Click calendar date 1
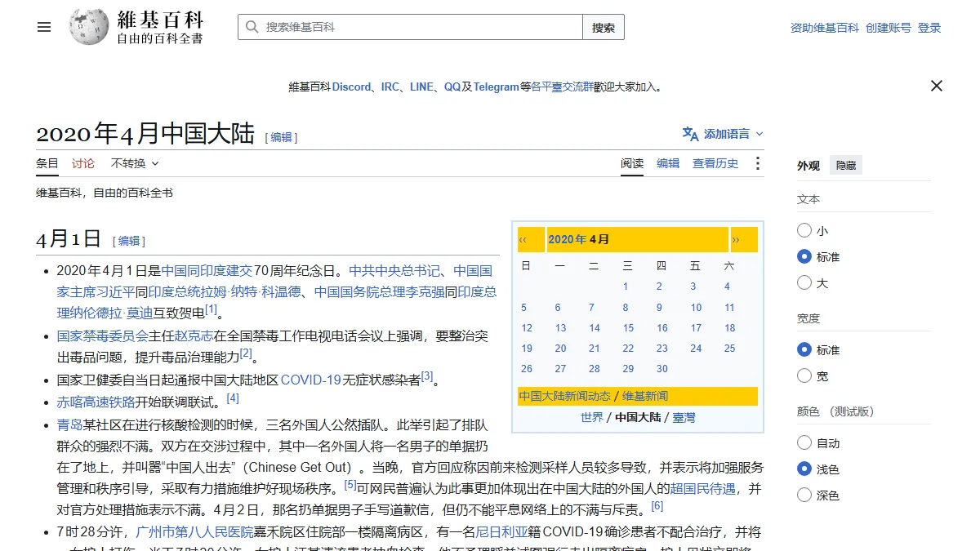This screenshot has width=980, height=551. coord(626,287)
